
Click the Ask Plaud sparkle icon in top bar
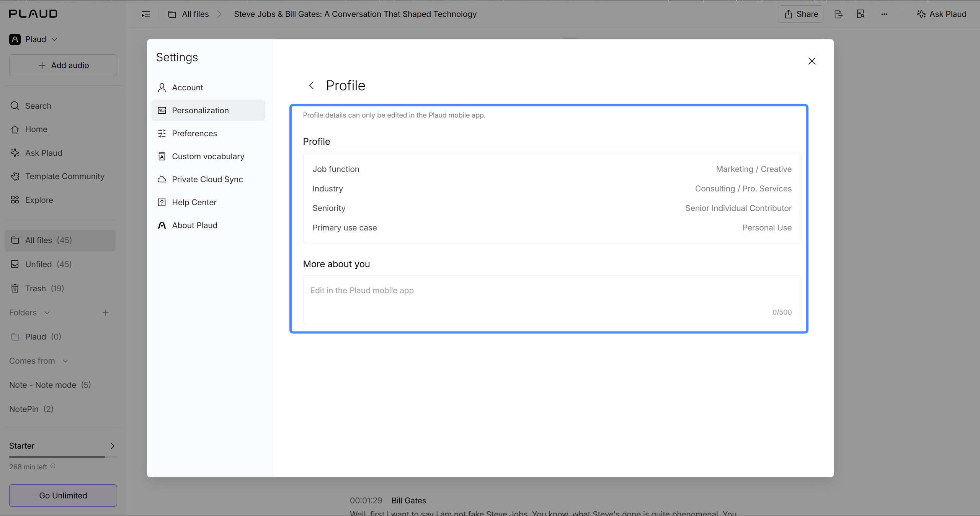[921, 14]
